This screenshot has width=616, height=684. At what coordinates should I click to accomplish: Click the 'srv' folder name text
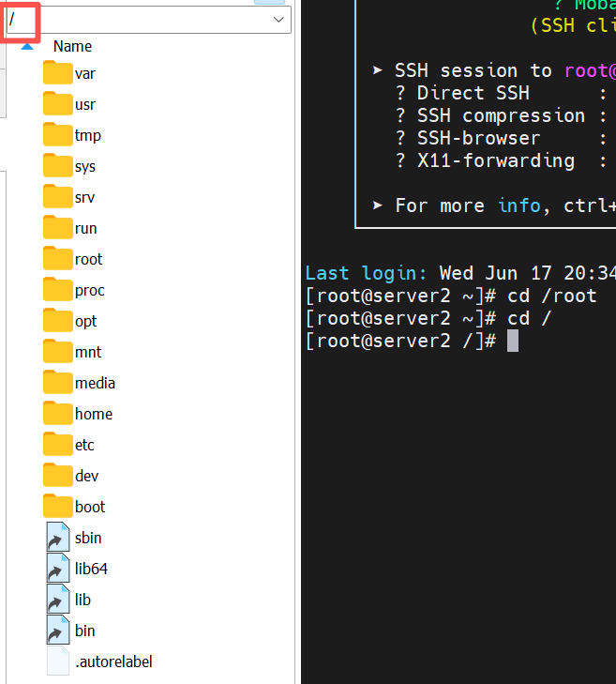click(x=84, y=197)
